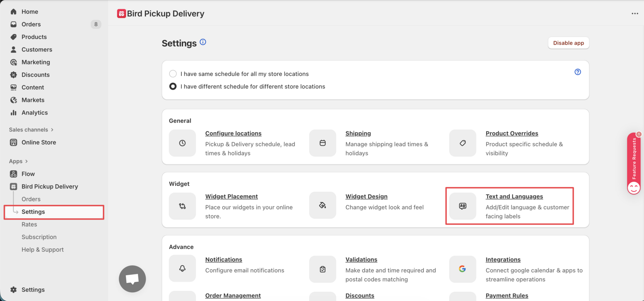Go to Customers in the sidebar
The image size is (644, 301).
click(37, 50)
